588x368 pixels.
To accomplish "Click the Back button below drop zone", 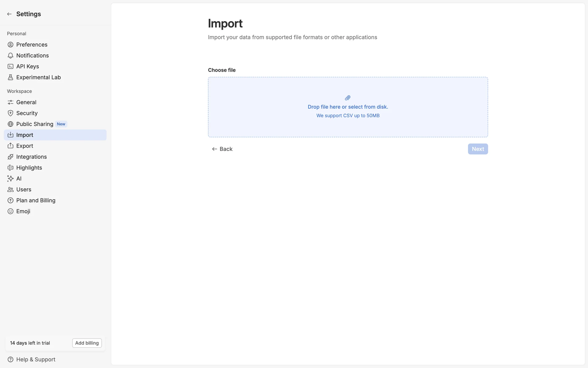I will pyautogui.click(x=222, y=149).
